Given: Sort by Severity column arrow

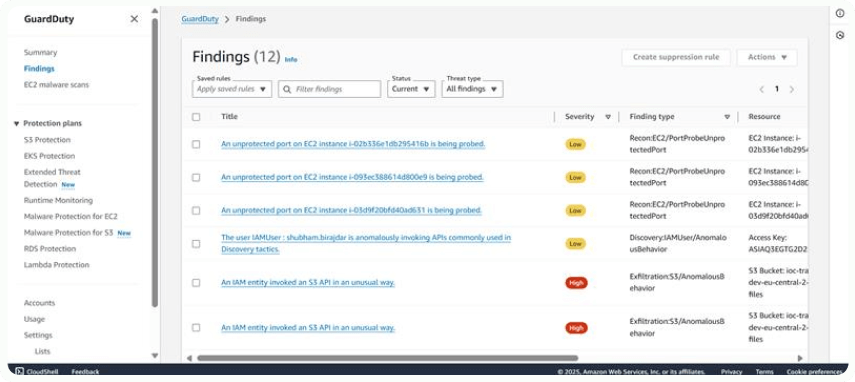Looking at the screenshot, I should 608,117.
